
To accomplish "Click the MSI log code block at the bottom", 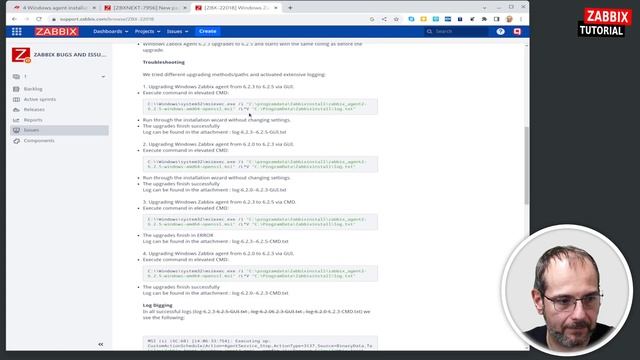I will click(x=260, y=343).
